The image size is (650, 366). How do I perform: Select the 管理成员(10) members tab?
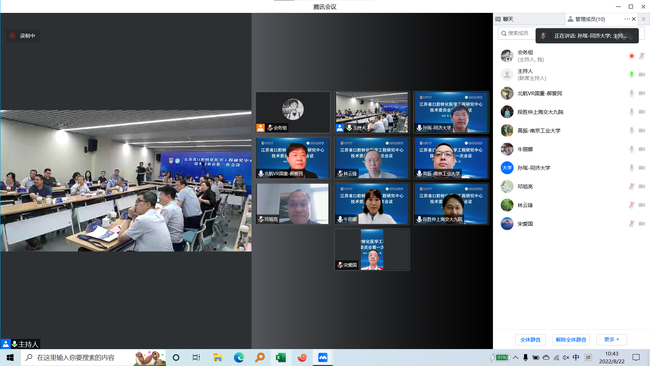point(587,19)
